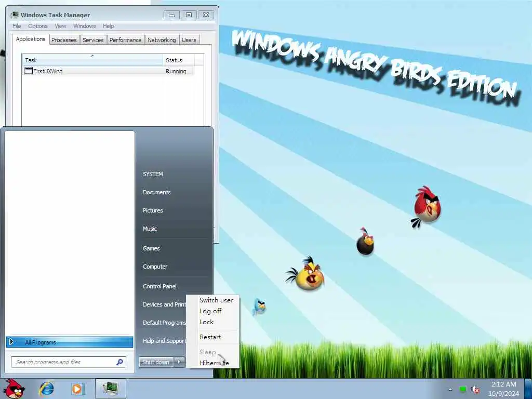Choose Switch user in power menu

point(217,300)
